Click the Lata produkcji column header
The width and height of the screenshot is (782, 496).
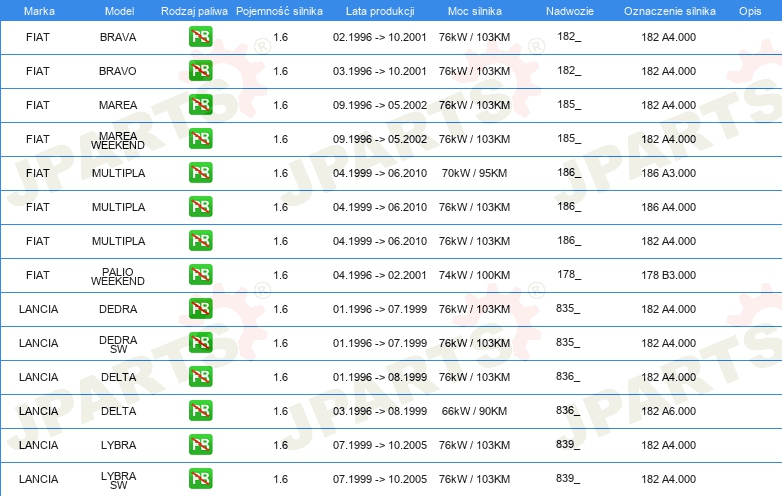tap(380, 11)
